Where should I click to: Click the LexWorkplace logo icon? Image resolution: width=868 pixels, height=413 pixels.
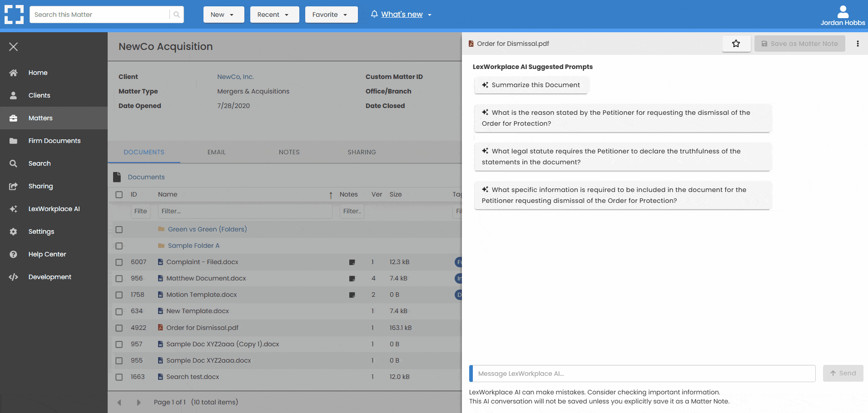[x=14, y=15]
